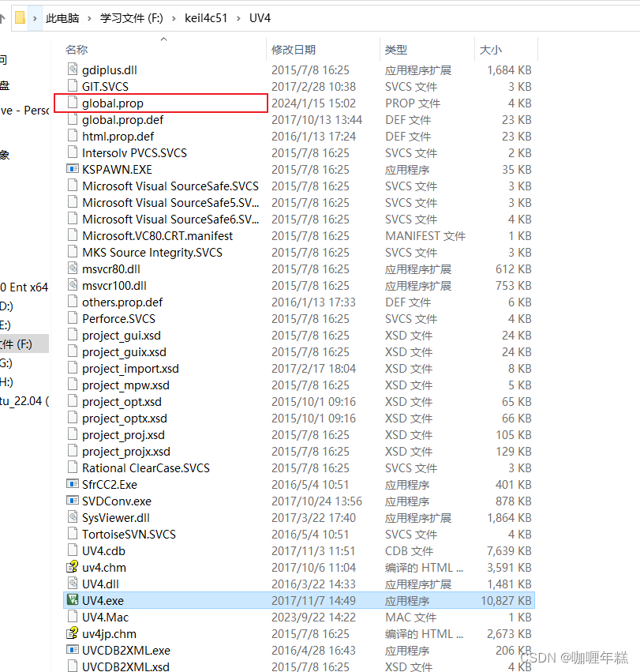The image size is (640, 672).
Task: Navigate to 此电脑 in the address bar
Action: tap(62, 18)
